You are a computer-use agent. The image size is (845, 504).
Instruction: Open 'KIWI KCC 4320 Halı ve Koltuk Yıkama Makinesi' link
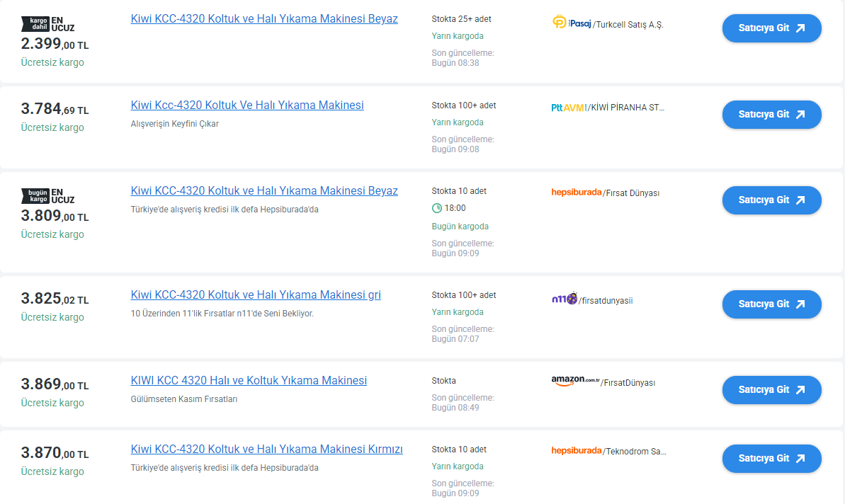249,380
